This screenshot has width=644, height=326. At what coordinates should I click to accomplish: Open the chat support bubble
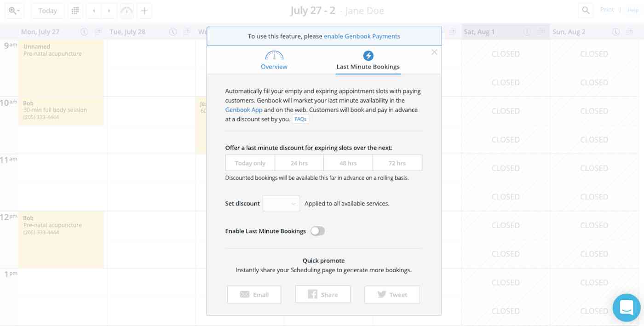(627, 308)
